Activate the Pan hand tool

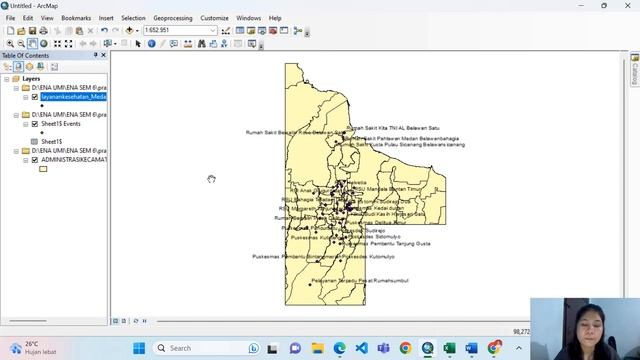(32, 44)
